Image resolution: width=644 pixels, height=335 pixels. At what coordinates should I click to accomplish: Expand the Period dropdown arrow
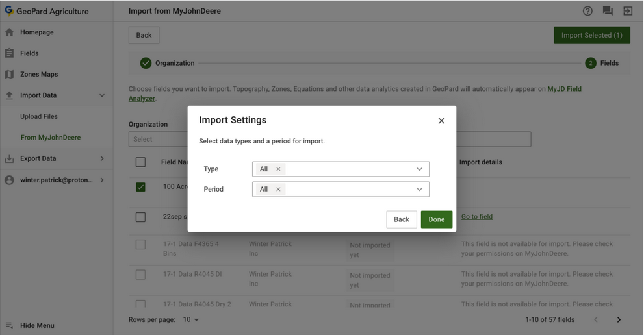pyautogui.click(x=419, y=190)
